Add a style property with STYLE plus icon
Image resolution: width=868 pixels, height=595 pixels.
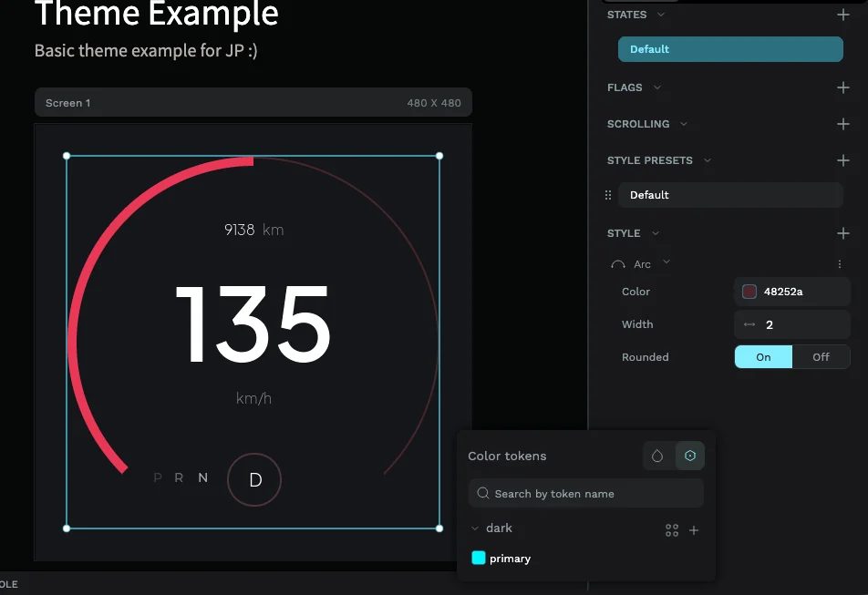842,233
